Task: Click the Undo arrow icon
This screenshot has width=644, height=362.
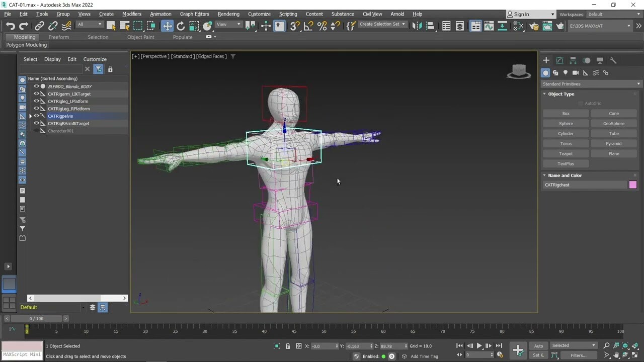Action: (x=10, y=26)
